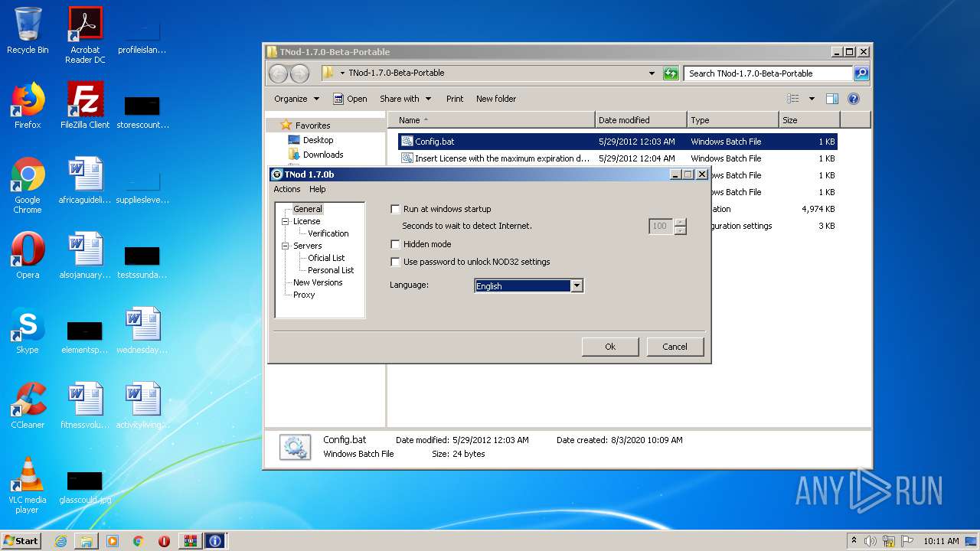980x551 pixels.
Task: Select Verification in settings tree
Action: click(328, 233)
